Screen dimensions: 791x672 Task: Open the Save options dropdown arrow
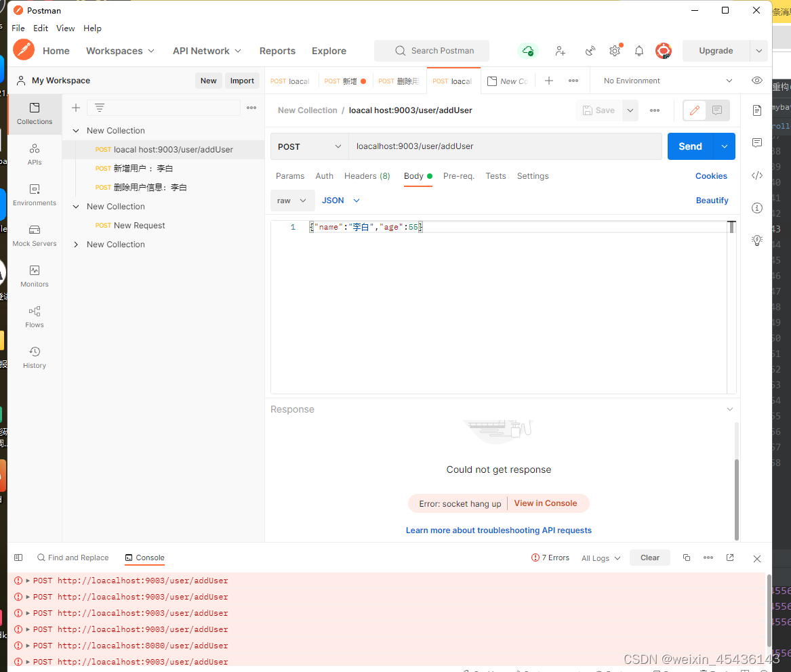point(630,110)
